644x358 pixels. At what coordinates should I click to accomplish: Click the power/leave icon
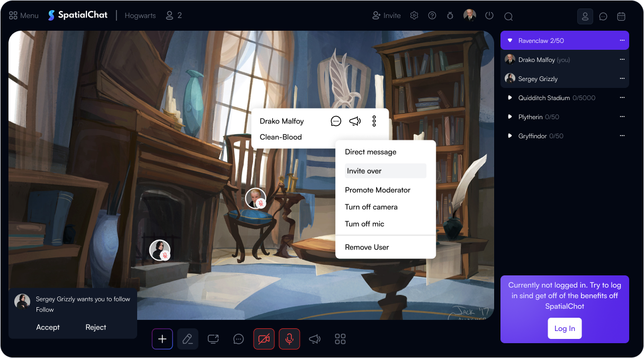click(x=489, y=15)
